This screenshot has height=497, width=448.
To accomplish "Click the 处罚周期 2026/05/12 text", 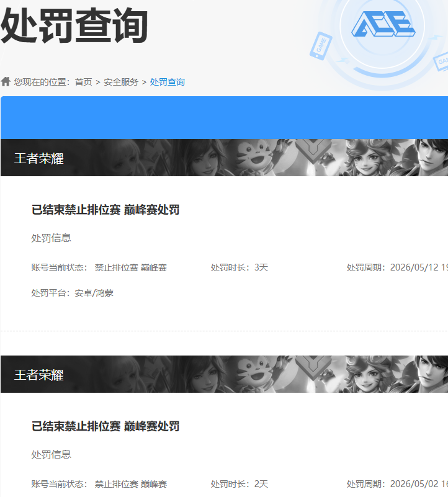I will (397, 267).
